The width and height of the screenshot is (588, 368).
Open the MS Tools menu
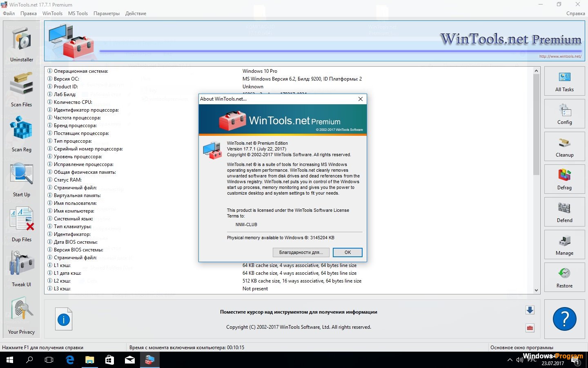78,13
